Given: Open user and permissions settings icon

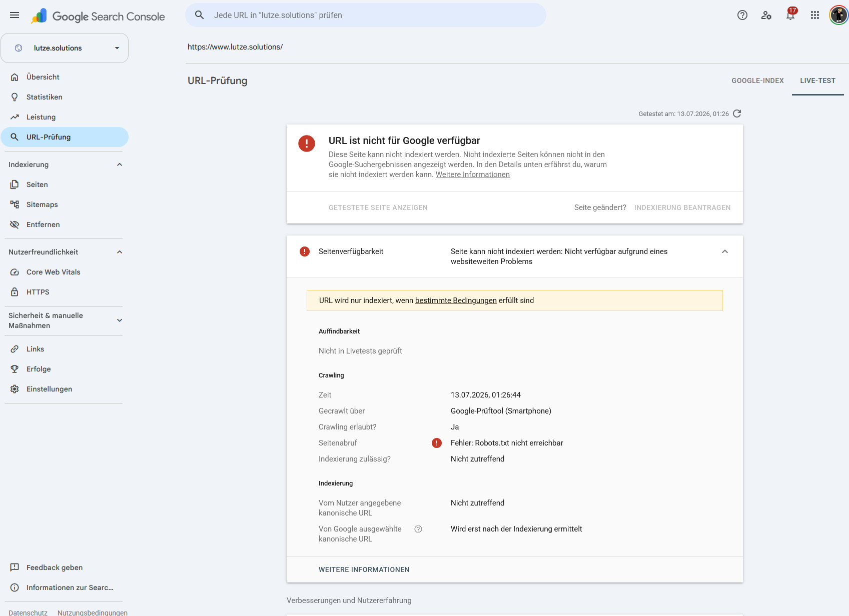Looking at the screenshot, I should [766, 15].
